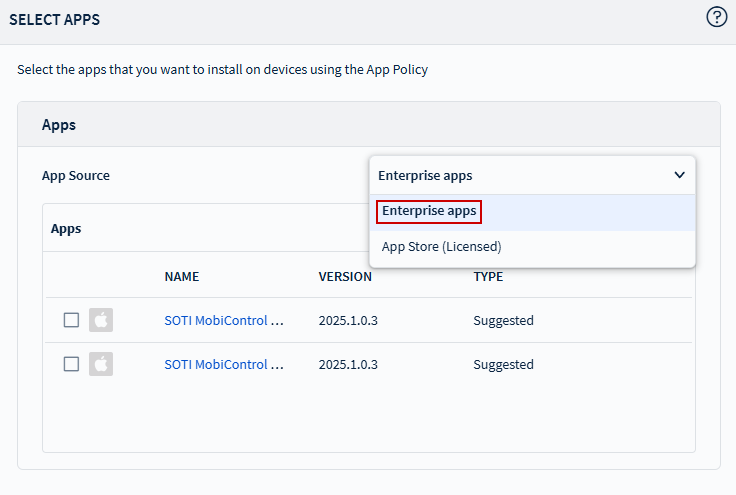Sort the table by the NAME column
736x495 pixels.
point(182,277)
